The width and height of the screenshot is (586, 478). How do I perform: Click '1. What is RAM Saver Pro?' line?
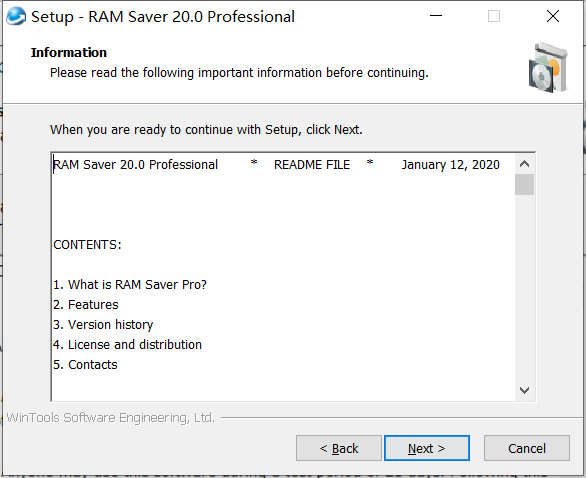click(130, 285)
